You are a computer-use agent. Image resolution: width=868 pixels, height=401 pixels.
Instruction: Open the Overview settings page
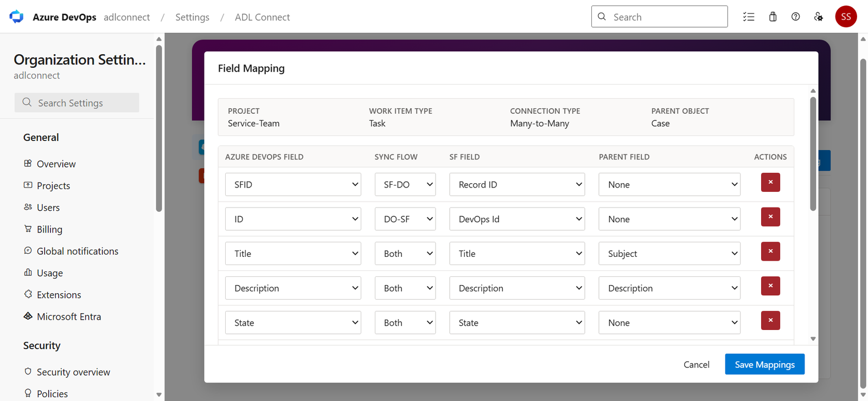pyautogui.click(x=56, y=164)
